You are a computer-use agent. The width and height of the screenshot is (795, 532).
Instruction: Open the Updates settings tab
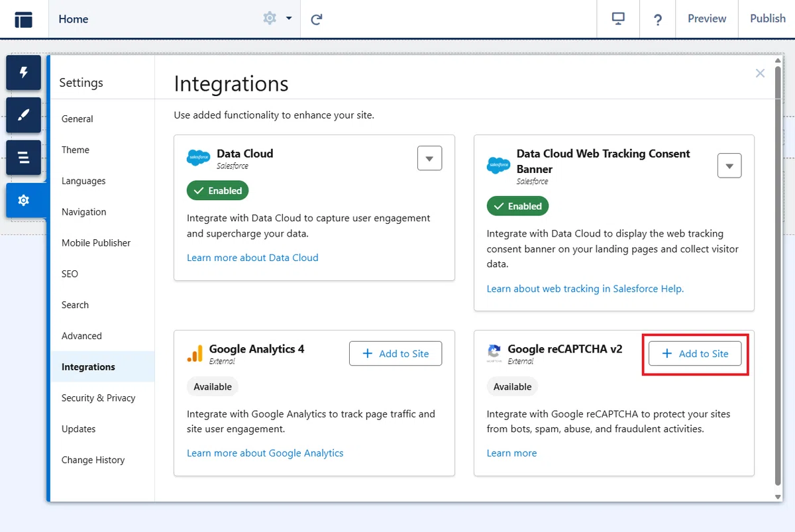pyautogui.click(x=103, y=429)
